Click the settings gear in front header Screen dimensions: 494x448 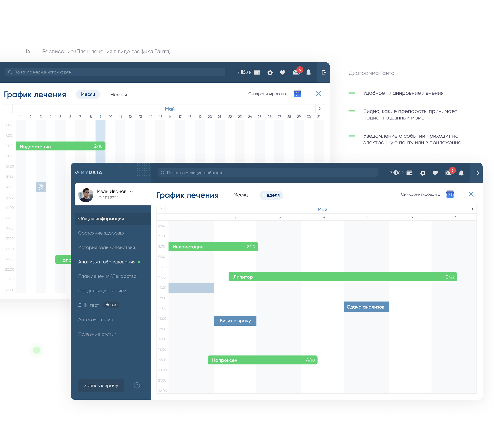422,173
